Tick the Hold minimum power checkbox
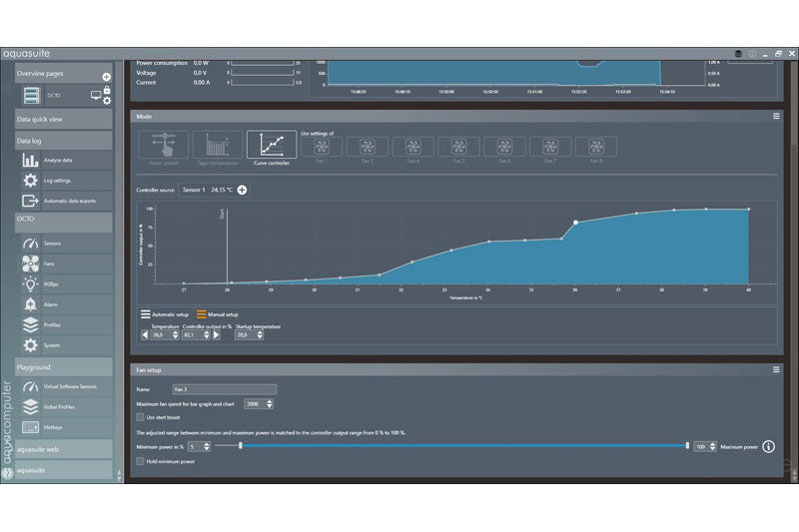 140,462
